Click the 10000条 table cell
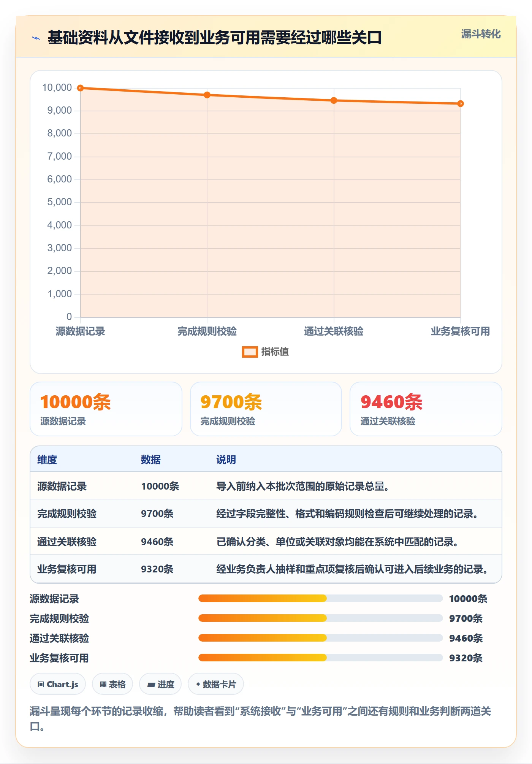This screenshot has width=532, height=764. click(x=160, y=486)
